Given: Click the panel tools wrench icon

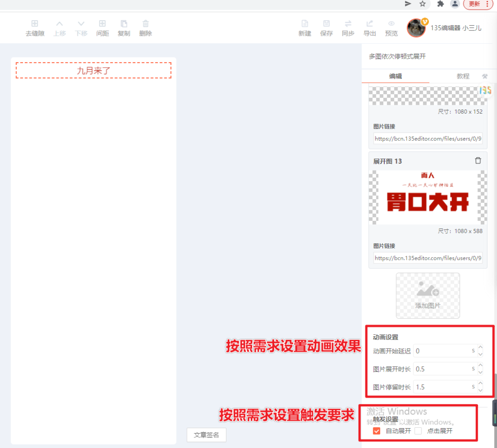Looking at the screenshot, I should 485,76.
